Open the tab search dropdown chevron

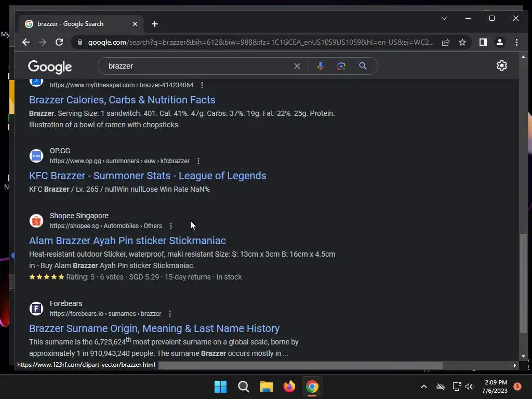444,18
